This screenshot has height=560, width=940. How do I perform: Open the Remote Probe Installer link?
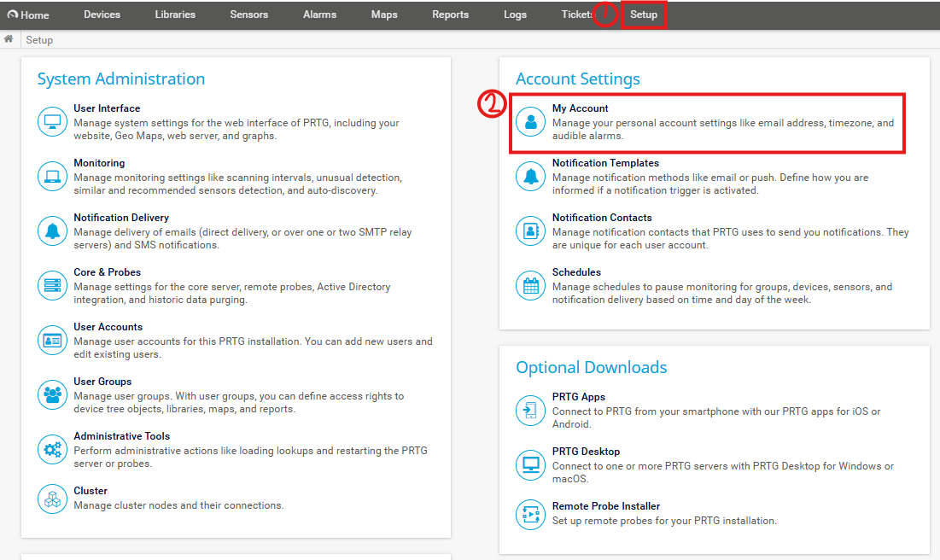pos(606,506)
